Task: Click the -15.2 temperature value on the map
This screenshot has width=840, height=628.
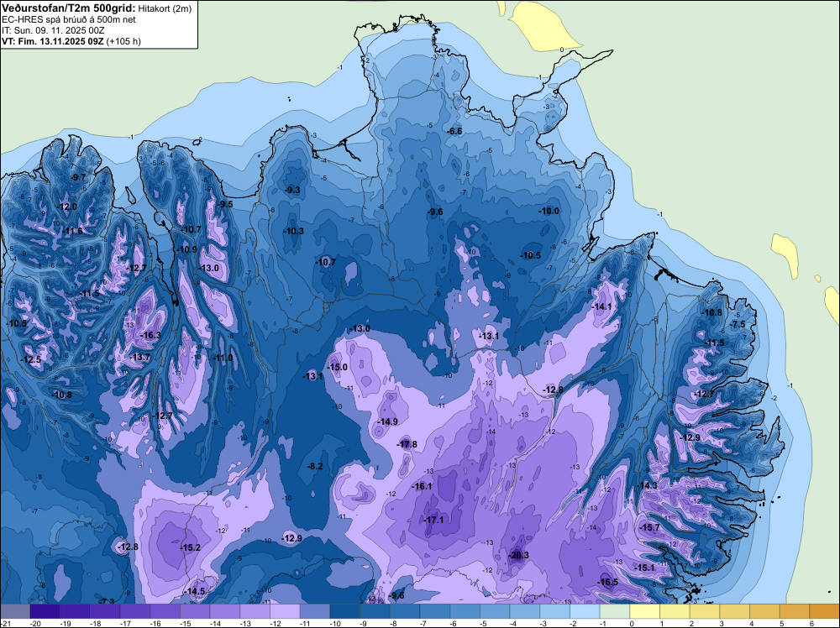Action: coord(191,547)
